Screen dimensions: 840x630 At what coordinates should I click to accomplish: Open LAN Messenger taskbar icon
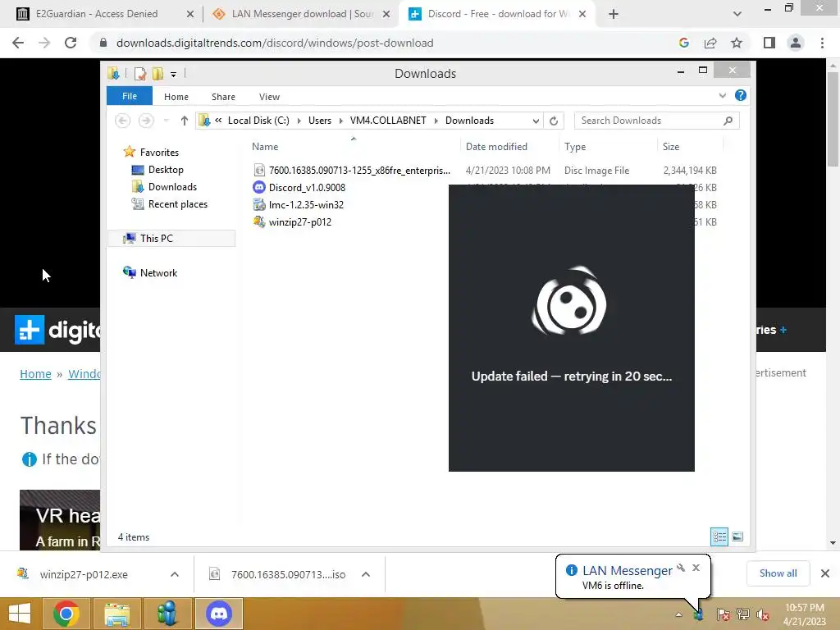coord(167,614)
